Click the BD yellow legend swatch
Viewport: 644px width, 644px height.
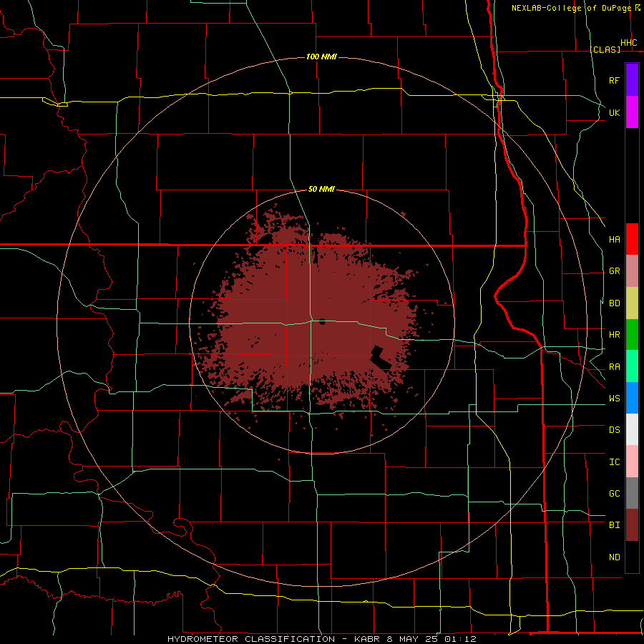(632, 303)
